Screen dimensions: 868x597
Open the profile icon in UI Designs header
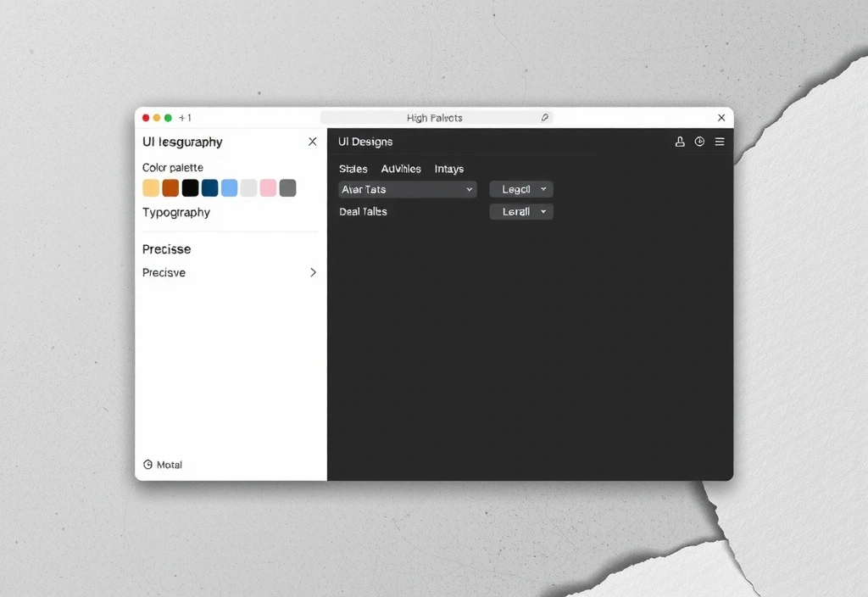tap(679, 142)
